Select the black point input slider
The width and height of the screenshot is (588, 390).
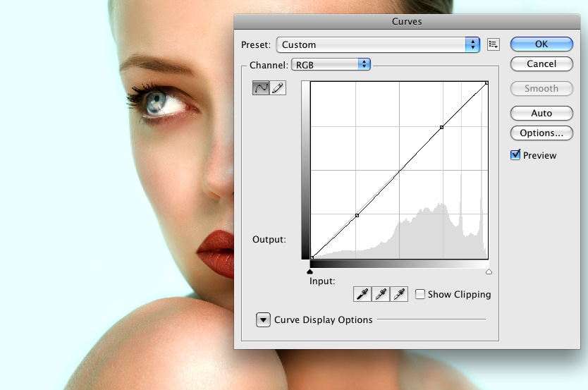310,272
